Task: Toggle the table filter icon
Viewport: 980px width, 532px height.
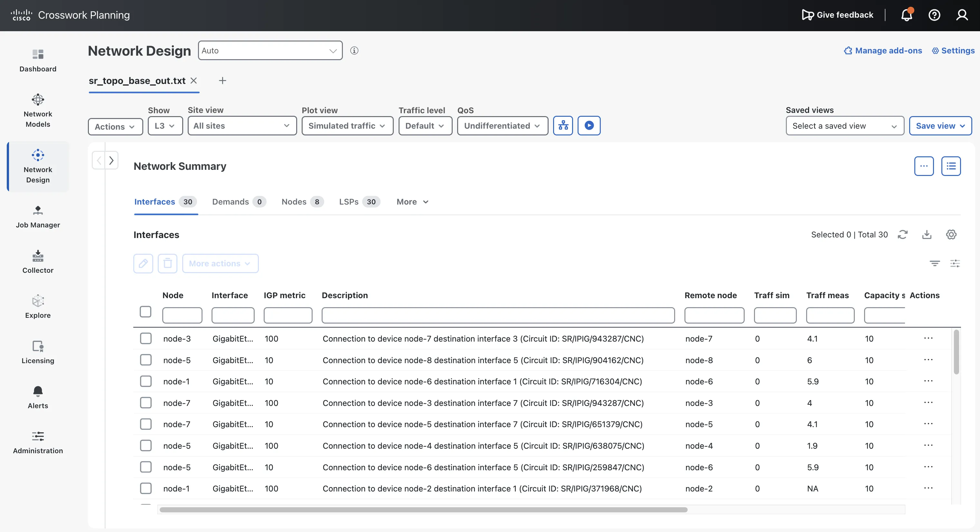Action: point(935,263)
